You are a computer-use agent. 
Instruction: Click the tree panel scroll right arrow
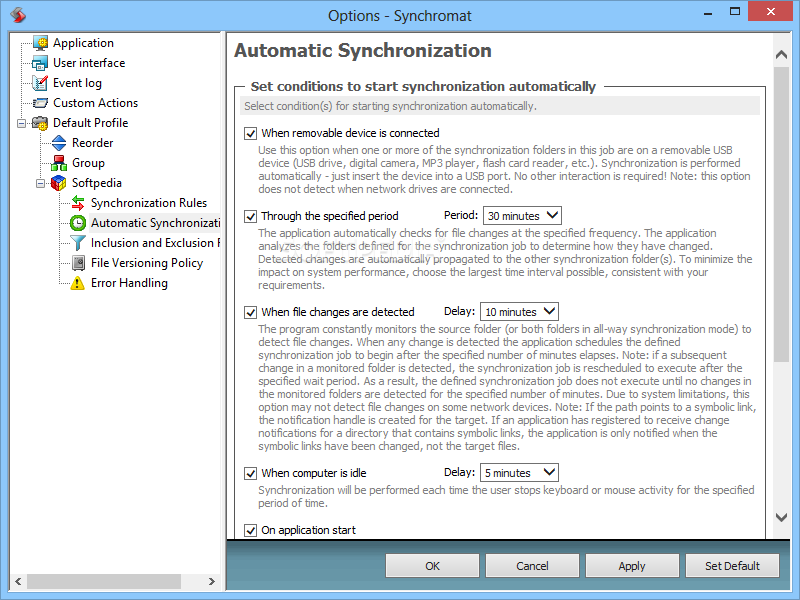point(212,582)
